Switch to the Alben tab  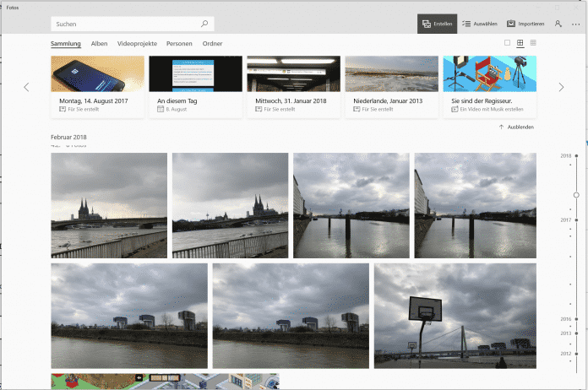pos(99,43)
